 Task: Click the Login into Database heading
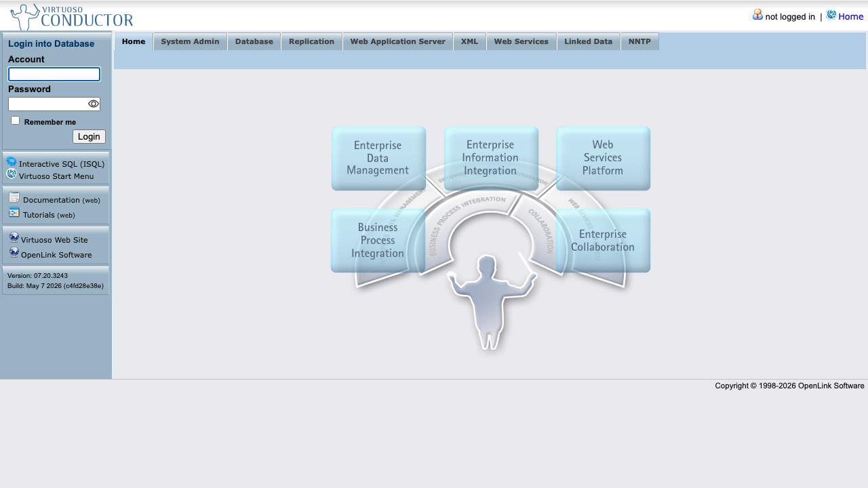click(x=51, y=44)
